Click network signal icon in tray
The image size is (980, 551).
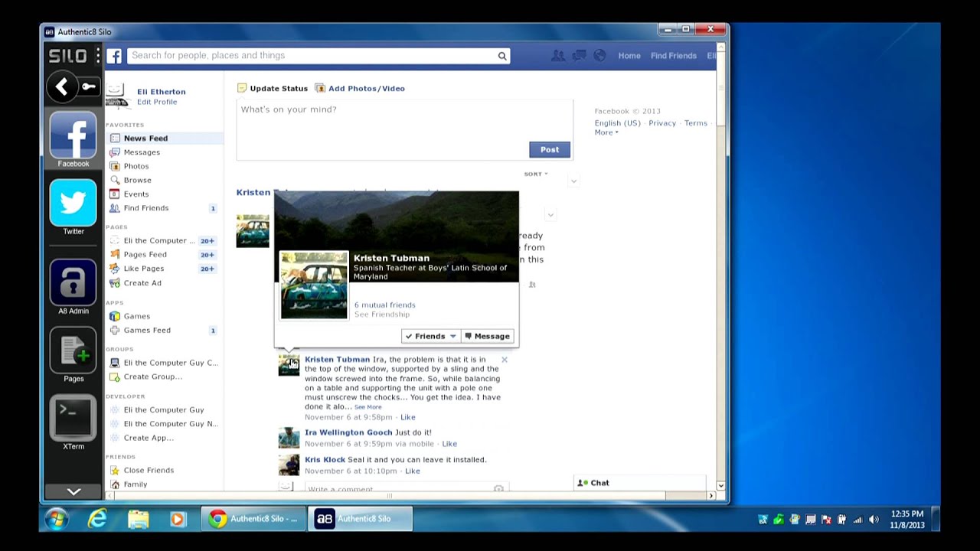click(x=857, y=520)
